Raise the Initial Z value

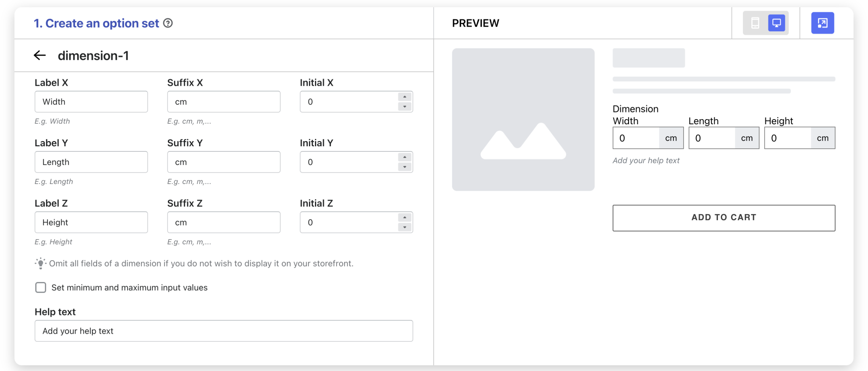(x=405, y=218)
